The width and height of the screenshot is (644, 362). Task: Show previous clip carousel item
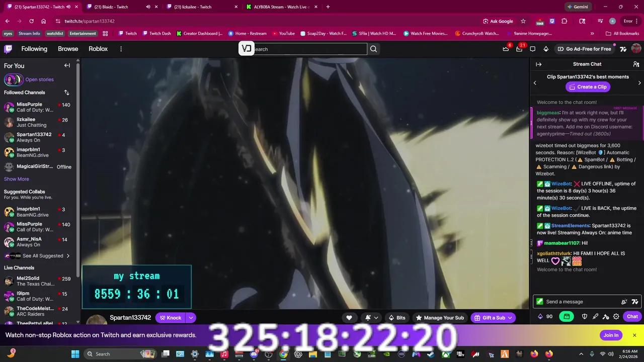click(x=535, y=83)
